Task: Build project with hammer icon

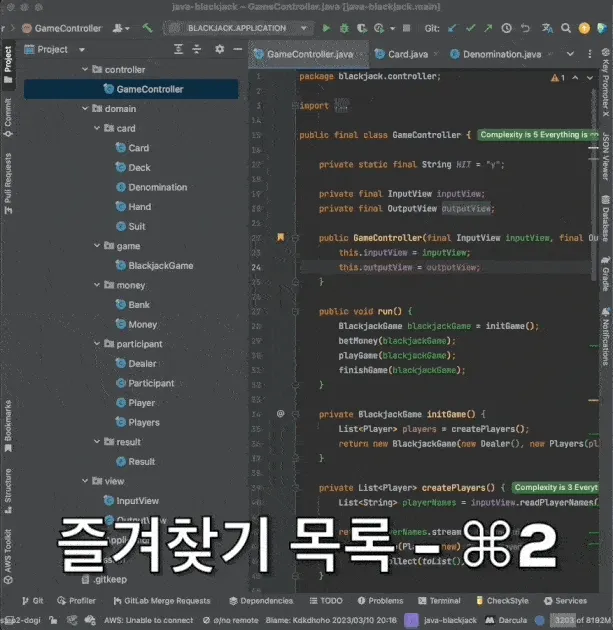Action: [x=147, y=28]
